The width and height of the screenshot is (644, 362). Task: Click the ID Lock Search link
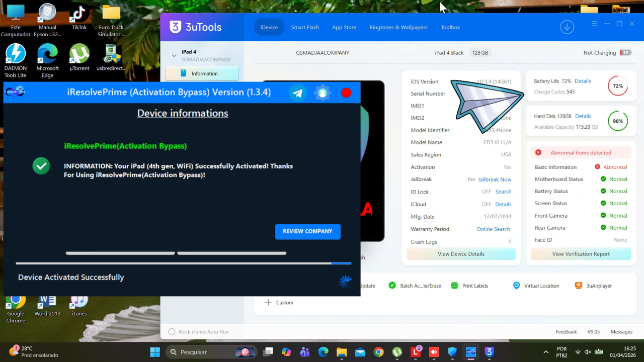click(x=503, y=192)
